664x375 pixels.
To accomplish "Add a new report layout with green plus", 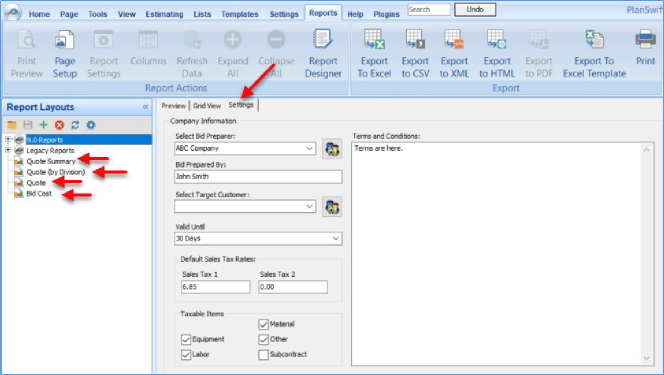I will point(43,125).
